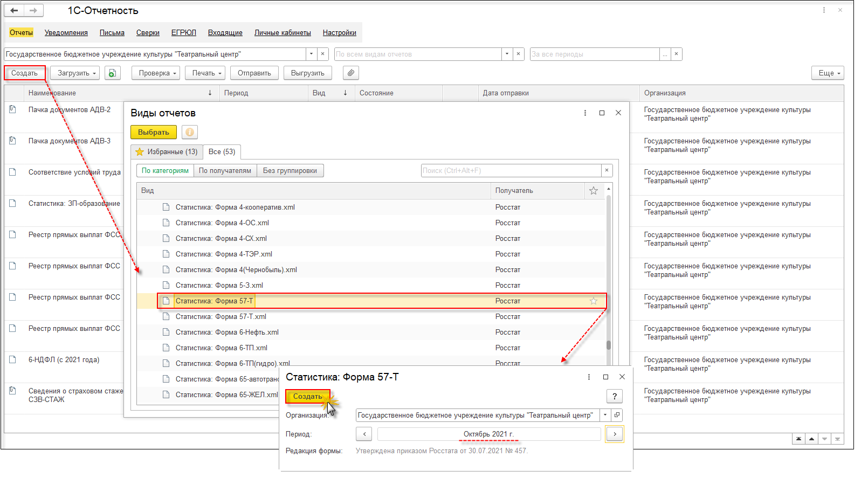The width and height of the screenshot is (868, 485).
Task: Switch to Избранные (13) tab
Action: (167, 151)
